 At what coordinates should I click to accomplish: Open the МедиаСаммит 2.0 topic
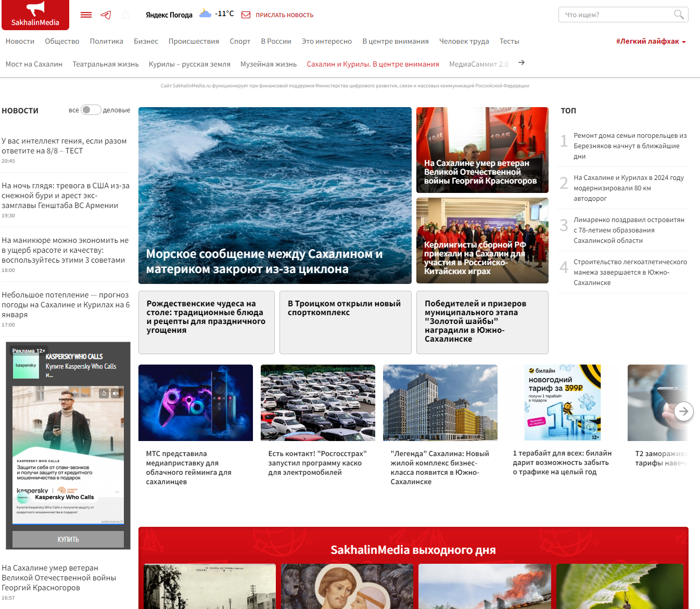coord(479,64)
